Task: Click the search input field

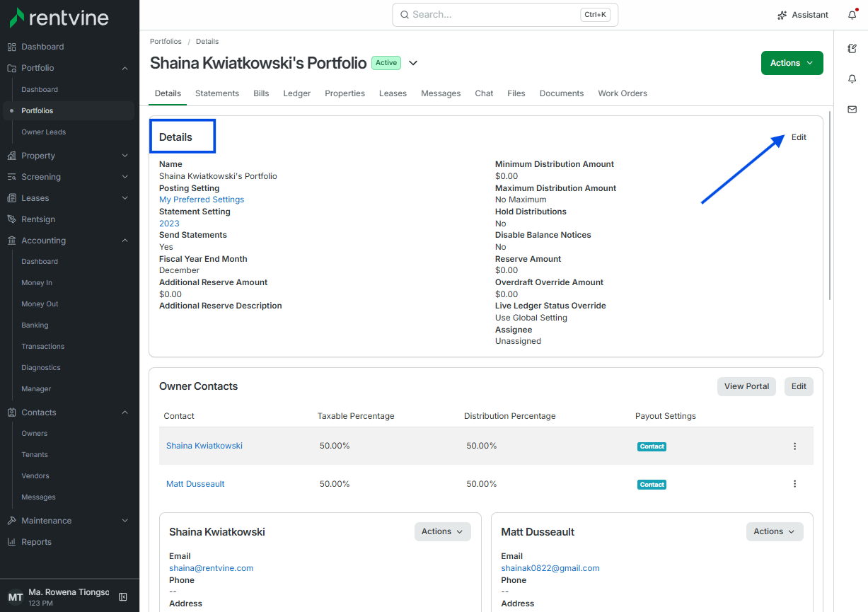Action: click(505, 15)
